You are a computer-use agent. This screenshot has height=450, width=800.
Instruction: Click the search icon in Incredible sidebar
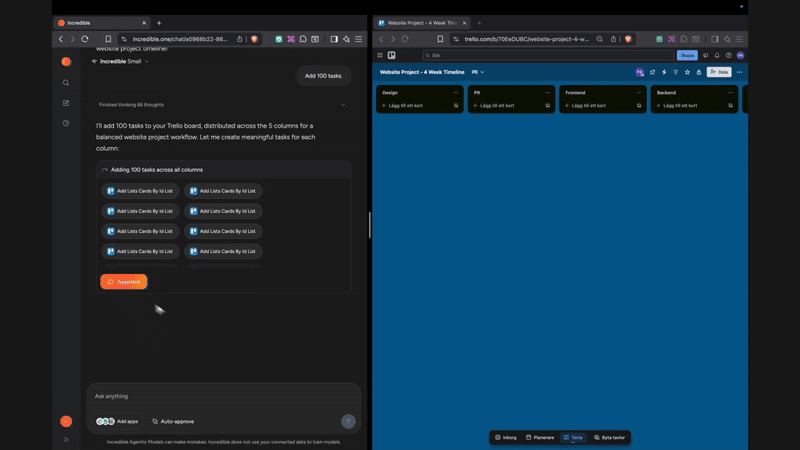tap(66, 83)
